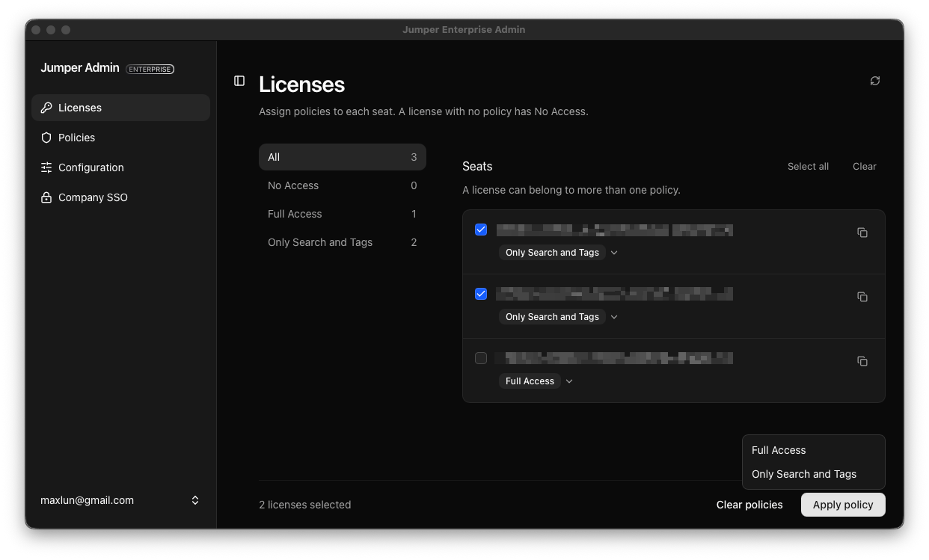Click the Full Access policy badge on third seat
The width and height of the screenshot is (929, 560).
point(530,381)
